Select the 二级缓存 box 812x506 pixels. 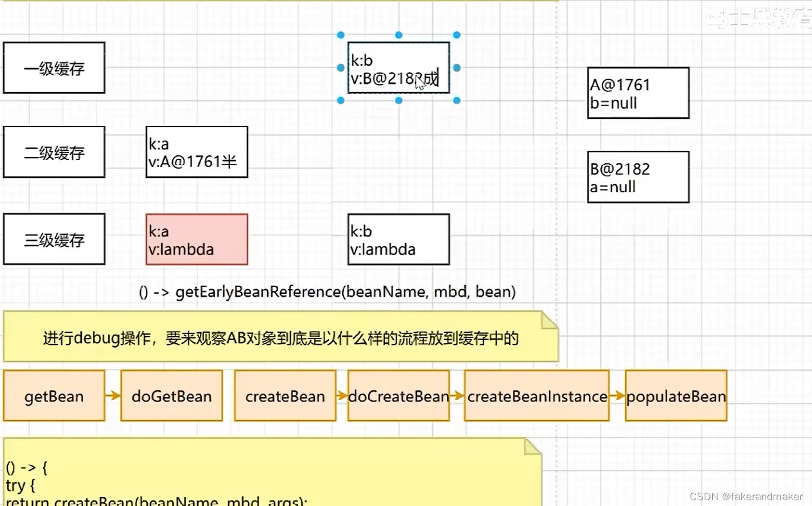point(54,152)
